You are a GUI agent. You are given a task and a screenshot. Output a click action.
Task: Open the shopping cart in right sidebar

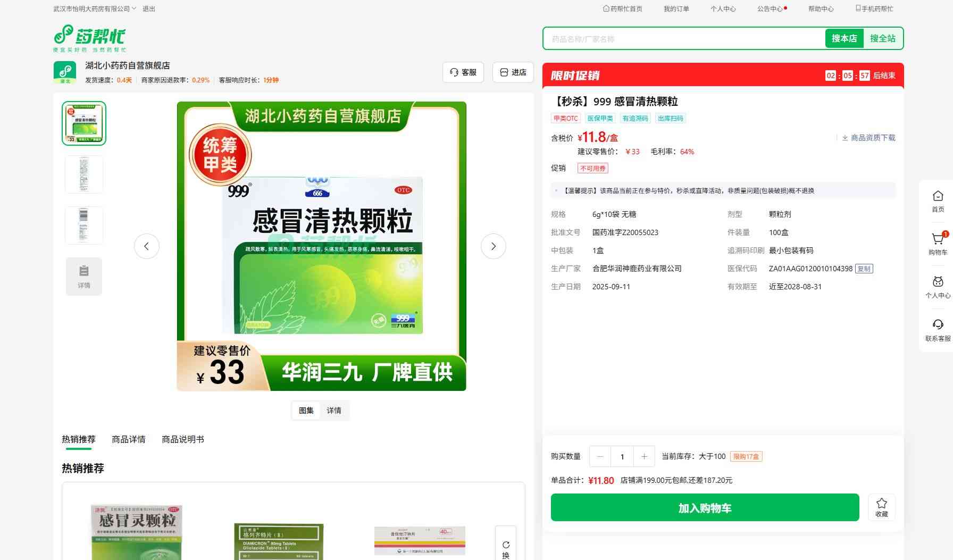938,244
